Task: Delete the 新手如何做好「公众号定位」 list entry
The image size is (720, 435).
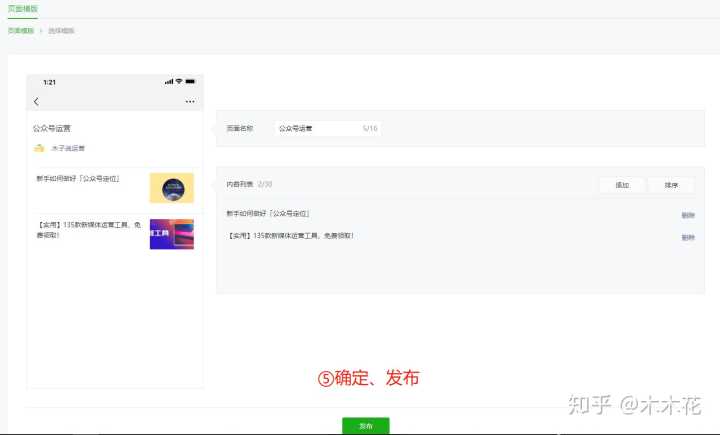Action: point(687,215)
